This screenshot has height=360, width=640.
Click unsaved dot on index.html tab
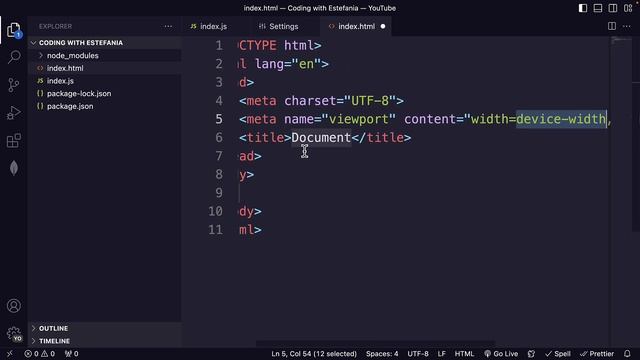382,27
